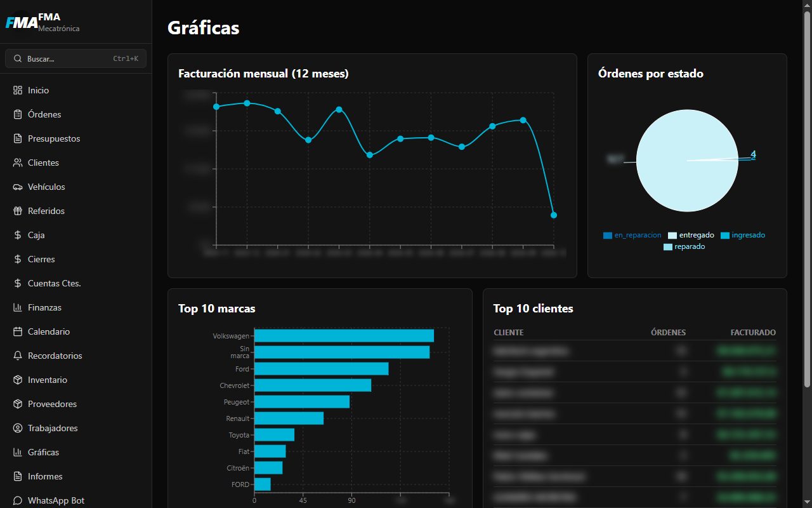Click the Referidos gift icon
The width and height of the screenshot is (812, 508).
tap(18, 211)
